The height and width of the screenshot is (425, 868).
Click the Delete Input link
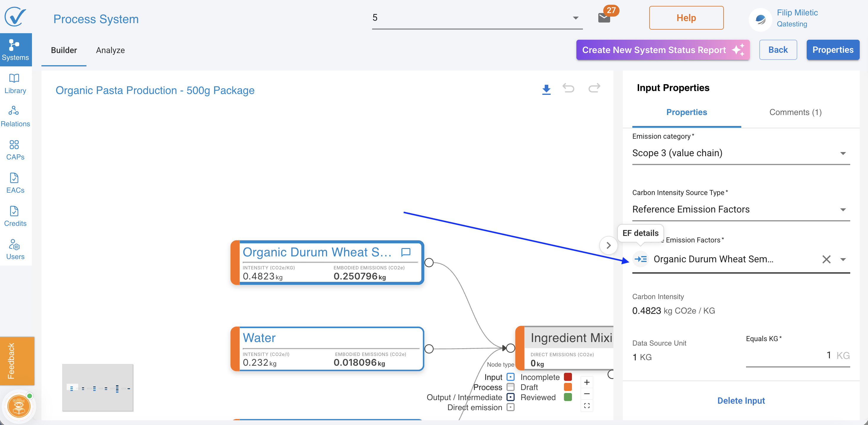tap(741, 400)
